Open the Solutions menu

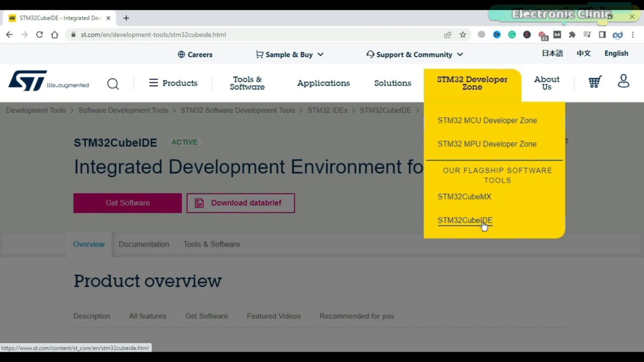click(x=392, y=83)
